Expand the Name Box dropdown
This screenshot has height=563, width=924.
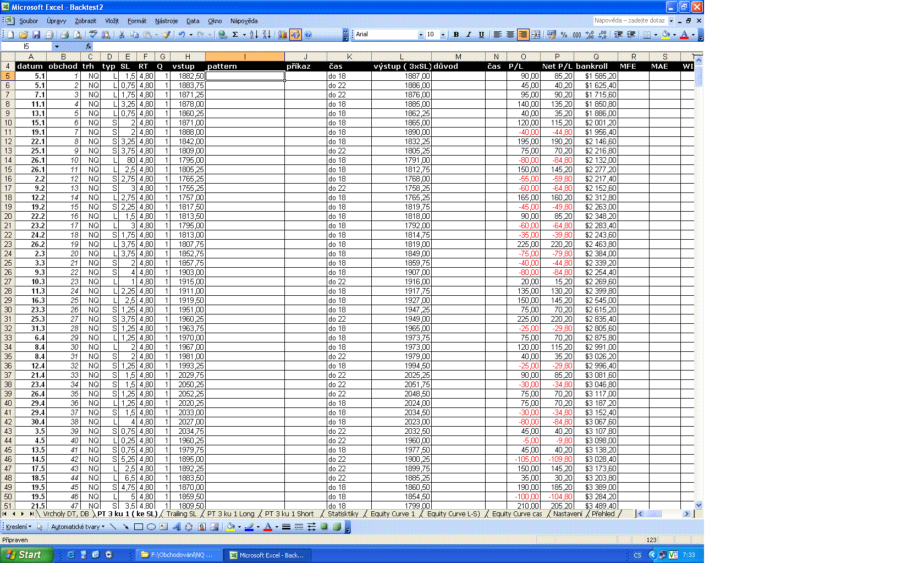56,47
